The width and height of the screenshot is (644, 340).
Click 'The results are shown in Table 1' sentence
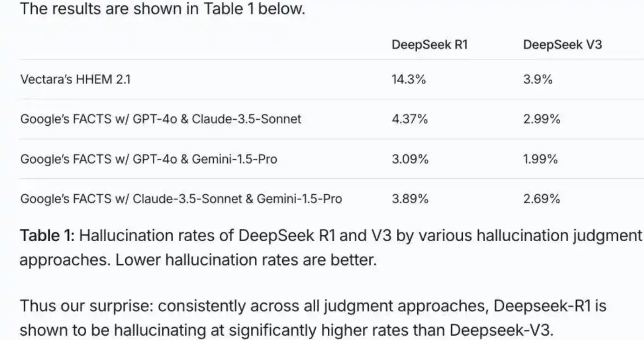[x=162, y=9]
